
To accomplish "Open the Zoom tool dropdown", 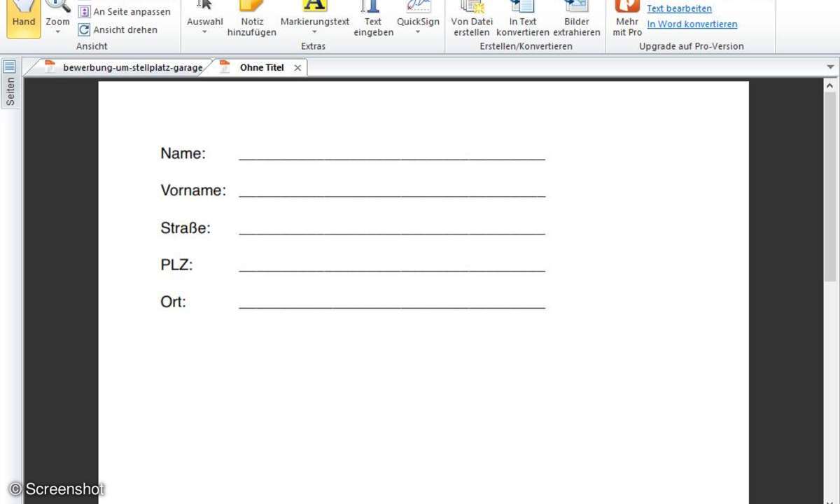I will pyautogui.click(x=58, y=31).
